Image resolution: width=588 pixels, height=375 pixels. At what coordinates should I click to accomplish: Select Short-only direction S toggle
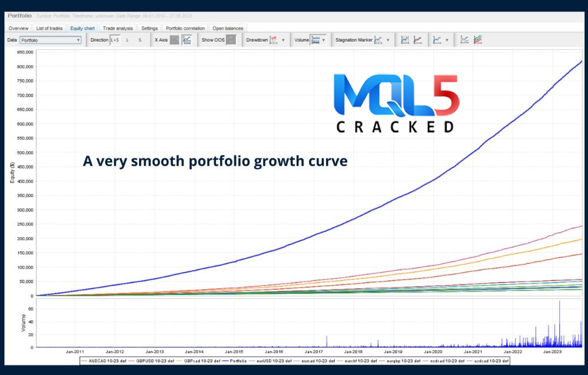click(140, 40)
